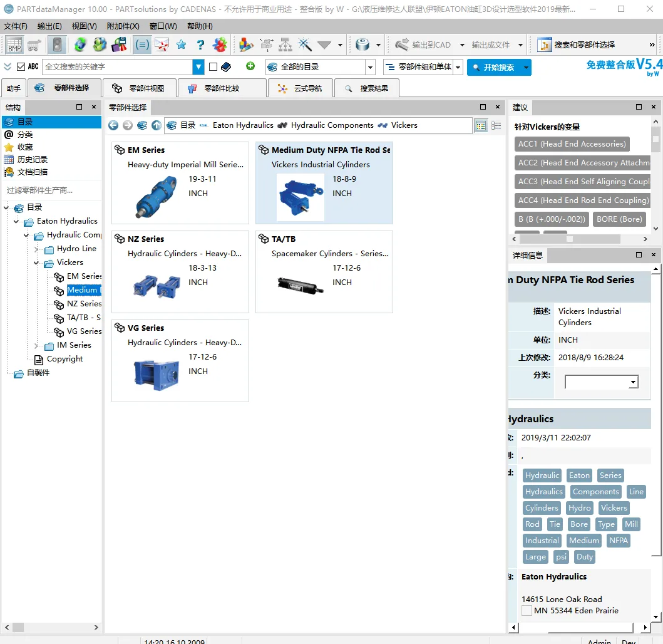Viewport: 663px width, 644px height.
Task: Click Hydraulic Components in breadcrumb path
Action: (332, 125)
